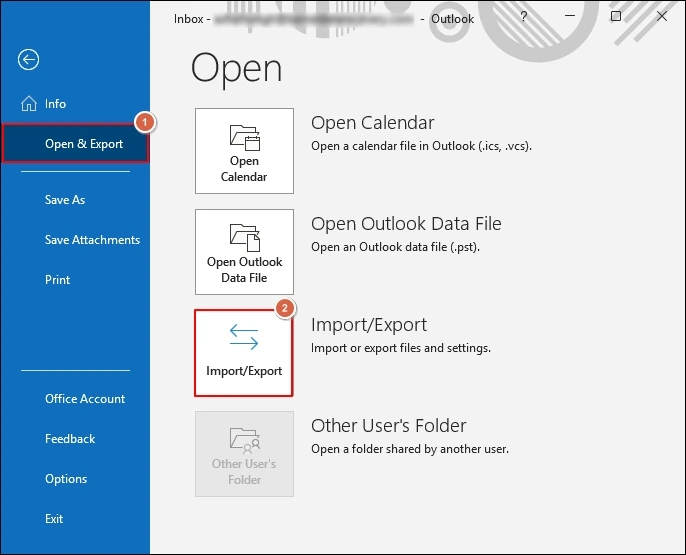Image resolution: width=686 pixels, height=555 pixels.
Task: Close the Outlook window
Action: pos(661,16)
